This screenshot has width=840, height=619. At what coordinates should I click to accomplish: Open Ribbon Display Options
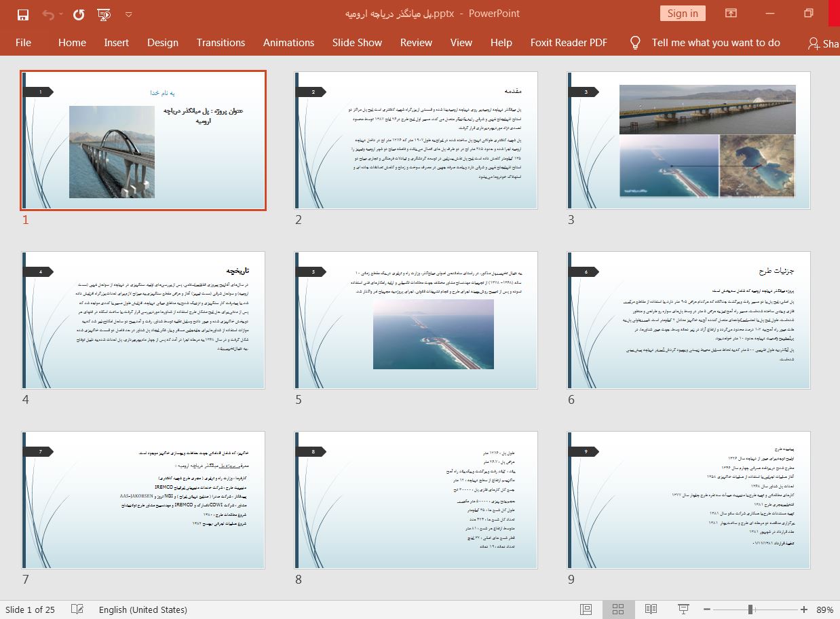[731, 14]
